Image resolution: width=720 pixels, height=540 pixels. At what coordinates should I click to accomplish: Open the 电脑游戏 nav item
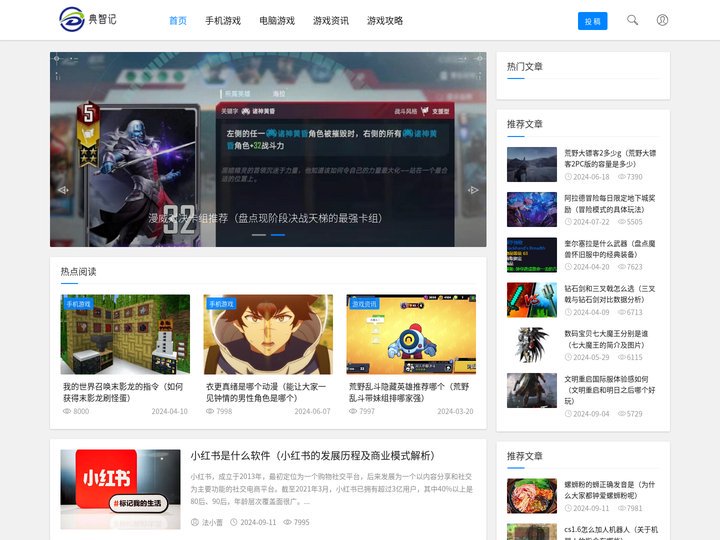[277, 21]
